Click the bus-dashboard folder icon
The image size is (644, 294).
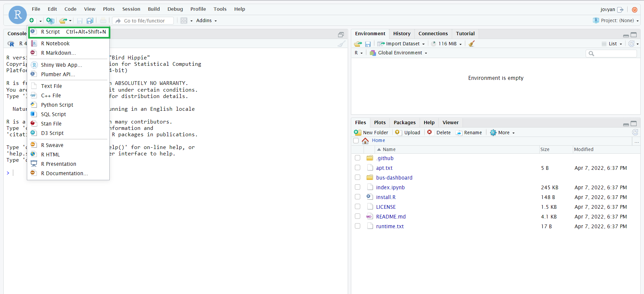pyautogui.click(x=370, y=177)
